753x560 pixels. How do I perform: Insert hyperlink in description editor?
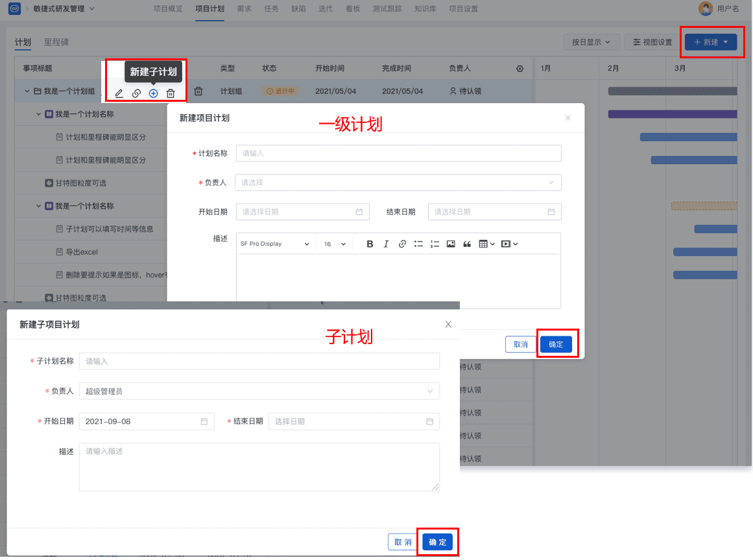click(x=402, y=244)
